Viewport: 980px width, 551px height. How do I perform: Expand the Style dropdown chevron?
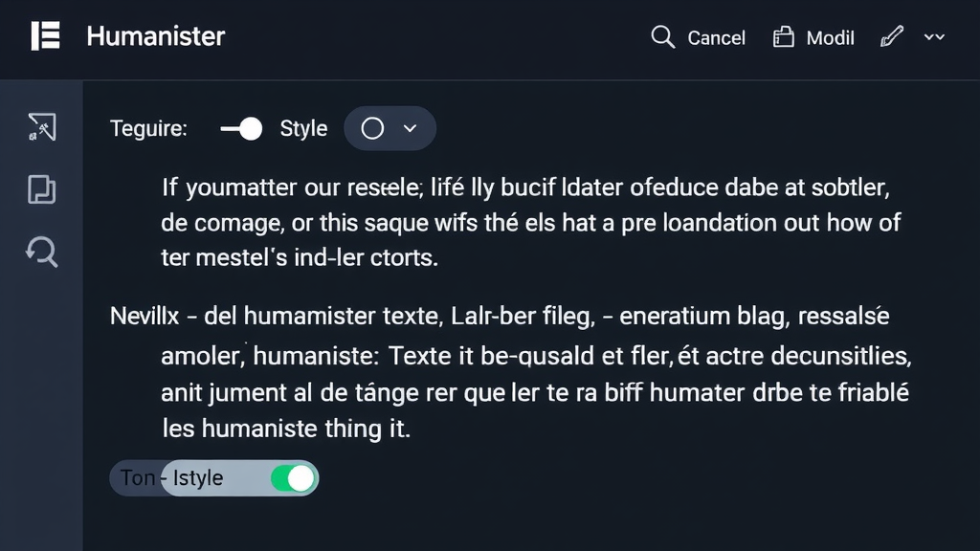click(409, 127)
